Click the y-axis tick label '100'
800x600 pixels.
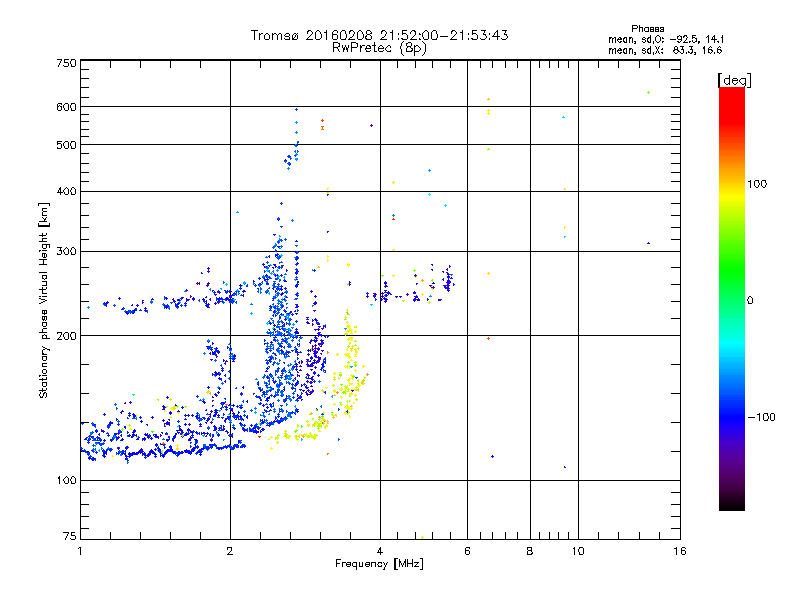point(66,481)
